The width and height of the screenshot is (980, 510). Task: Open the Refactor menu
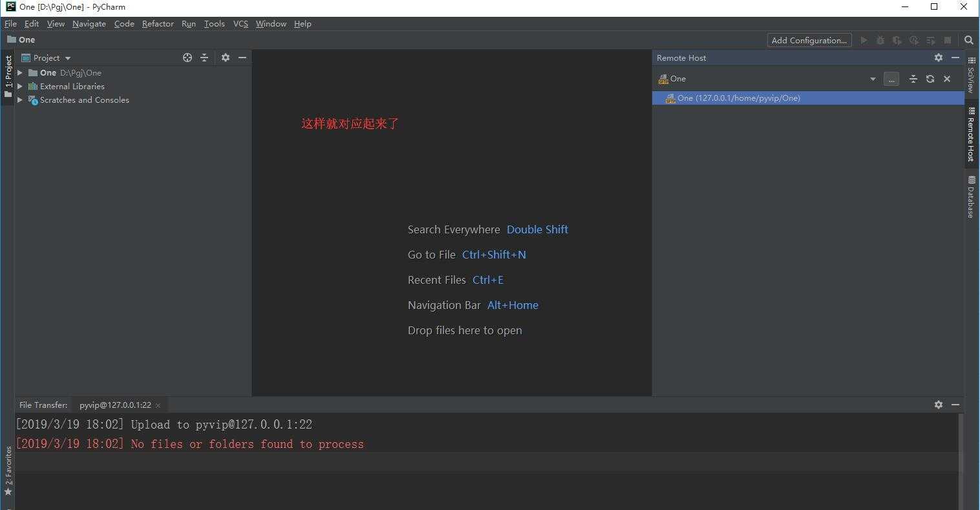(x=158, y=24)
